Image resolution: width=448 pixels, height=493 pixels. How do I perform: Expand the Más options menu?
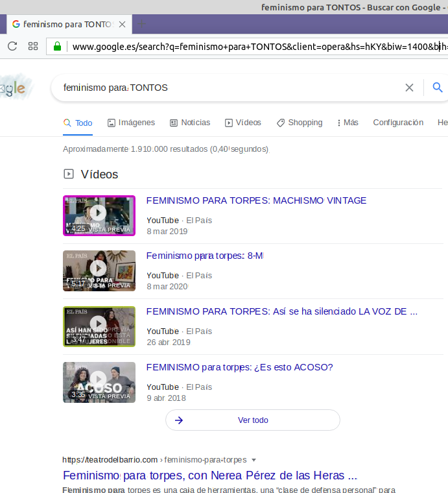click(x=348, y=123)
